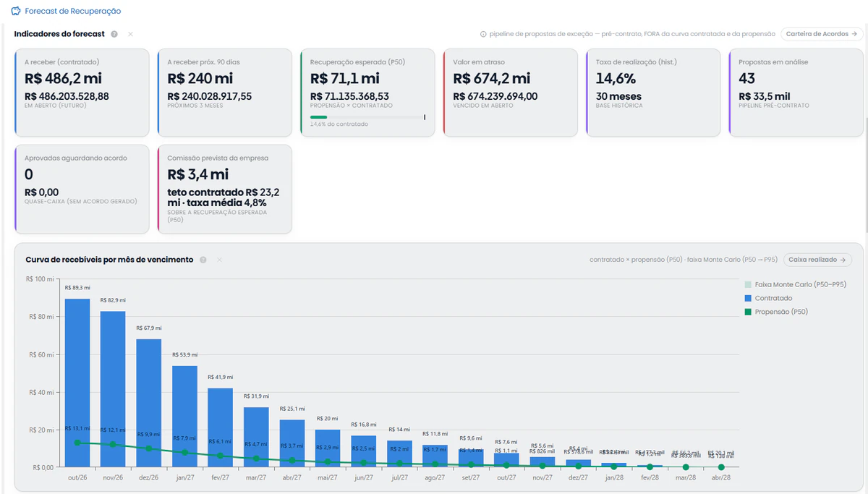Select the Comissão prevista da empresa card
Viewport: 868px width, 494px height.
[x=225, y=189]
